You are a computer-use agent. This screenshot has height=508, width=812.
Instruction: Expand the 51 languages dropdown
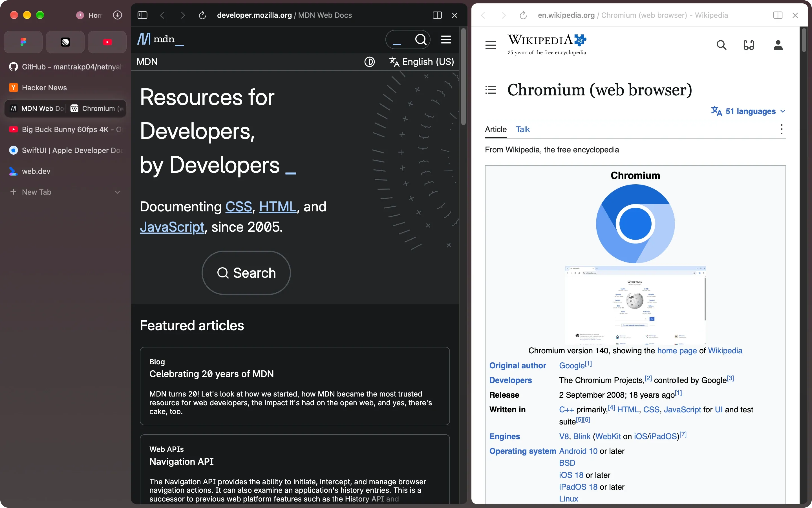coord(748,111)
